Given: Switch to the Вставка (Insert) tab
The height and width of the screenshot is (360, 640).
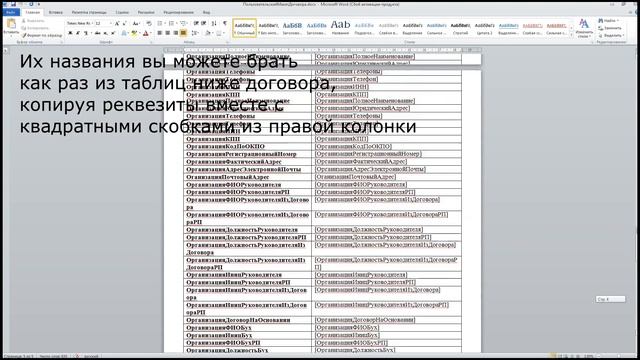Looking at the screenshot, I should point(56,12).
